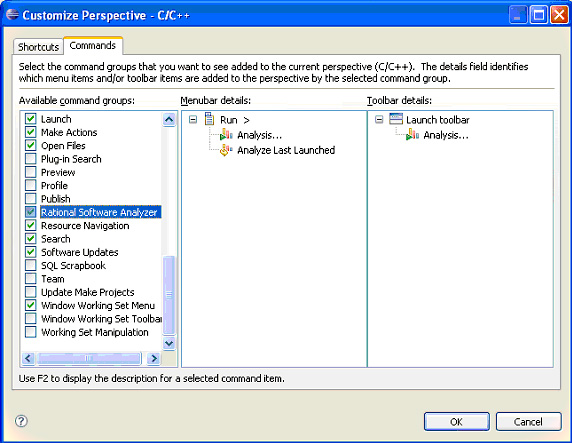Toggle the Rational Software Analyzer checkbox
This screenshot has height=443, width=572.
pos(31,212)
